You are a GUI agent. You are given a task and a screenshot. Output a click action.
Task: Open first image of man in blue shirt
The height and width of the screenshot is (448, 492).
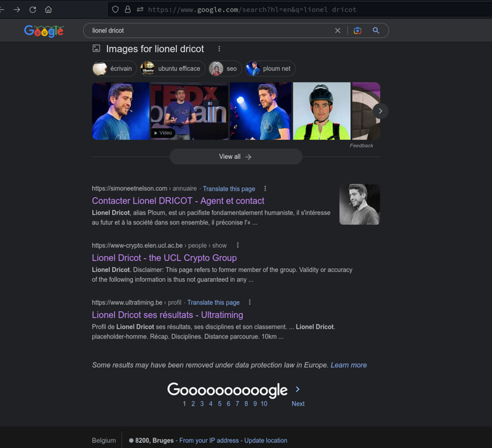click(121, 111)
